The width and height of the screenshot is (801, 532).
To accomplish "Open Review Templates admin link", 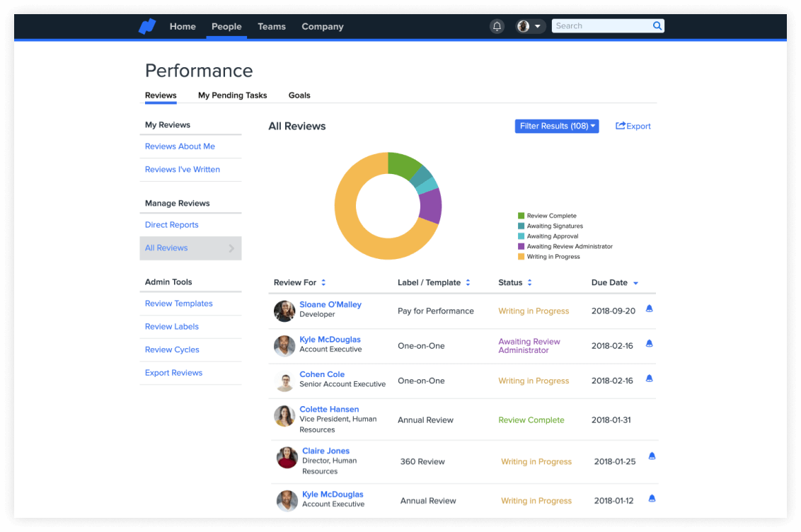I will coord(178,303).
